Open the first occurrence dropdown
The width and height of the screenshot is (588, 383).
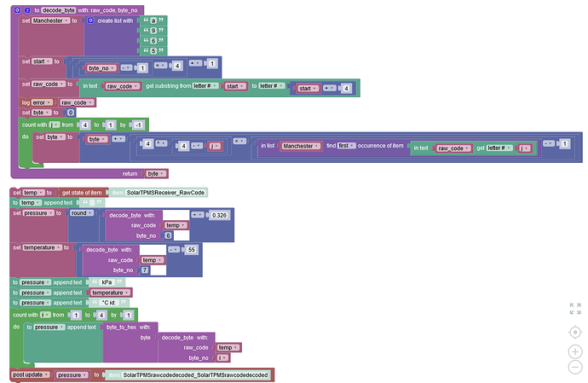(x=346, y=146)
